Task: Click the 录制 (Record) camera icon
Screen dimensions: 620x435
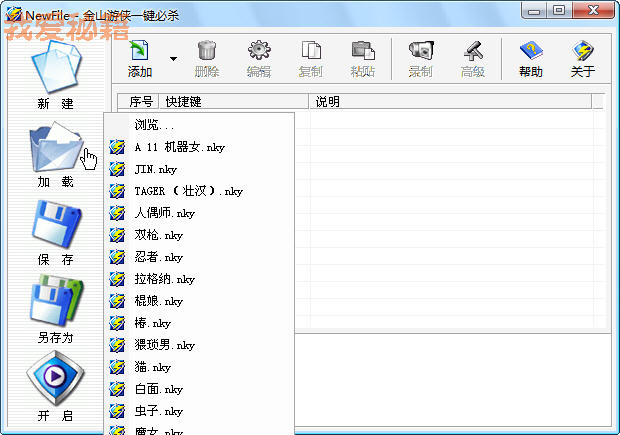Action: [420, 57]
